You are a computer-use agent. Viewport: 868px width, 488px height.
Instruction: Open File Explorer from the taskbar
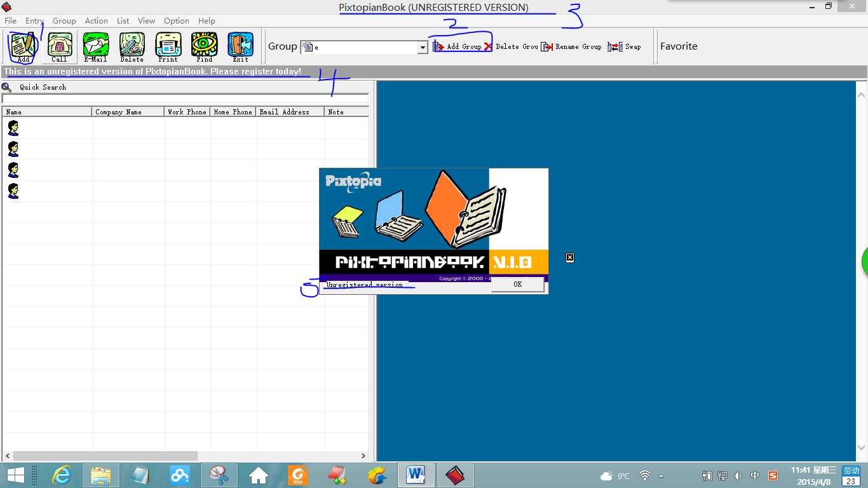click(x=101, y=475)
